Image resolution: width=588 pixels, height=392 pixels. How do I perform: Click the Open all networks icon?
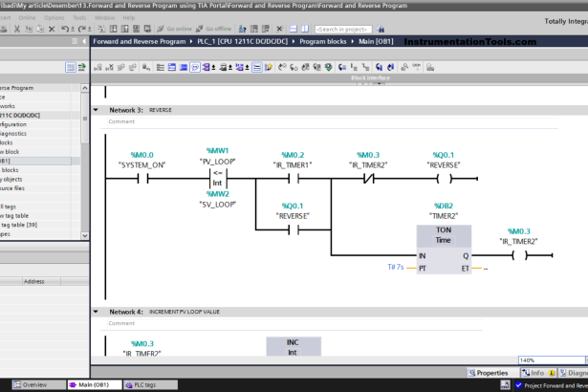[172, 68]
